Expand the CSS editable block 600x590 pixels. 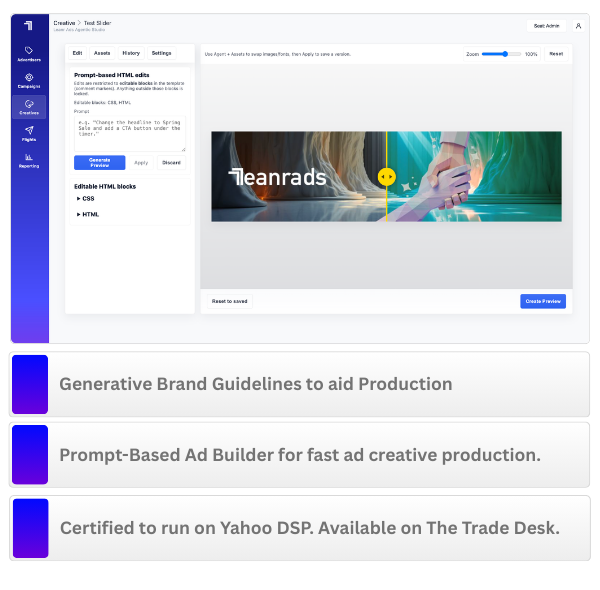87,198
